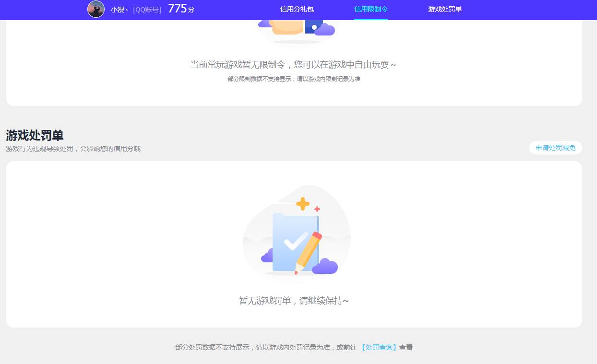This screenshot has width=597, height=364.
Task: Click the username 小漫、
Action: (x=118, y=10)
